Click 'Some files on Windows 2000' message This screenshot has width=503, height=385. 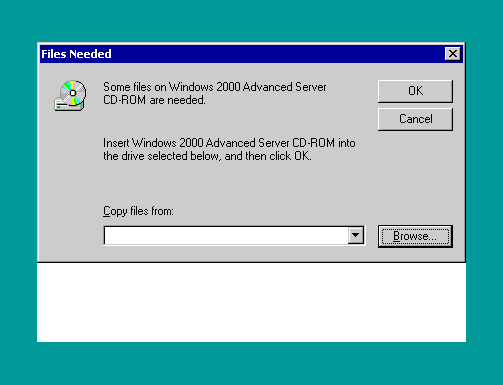coord(215,93)
